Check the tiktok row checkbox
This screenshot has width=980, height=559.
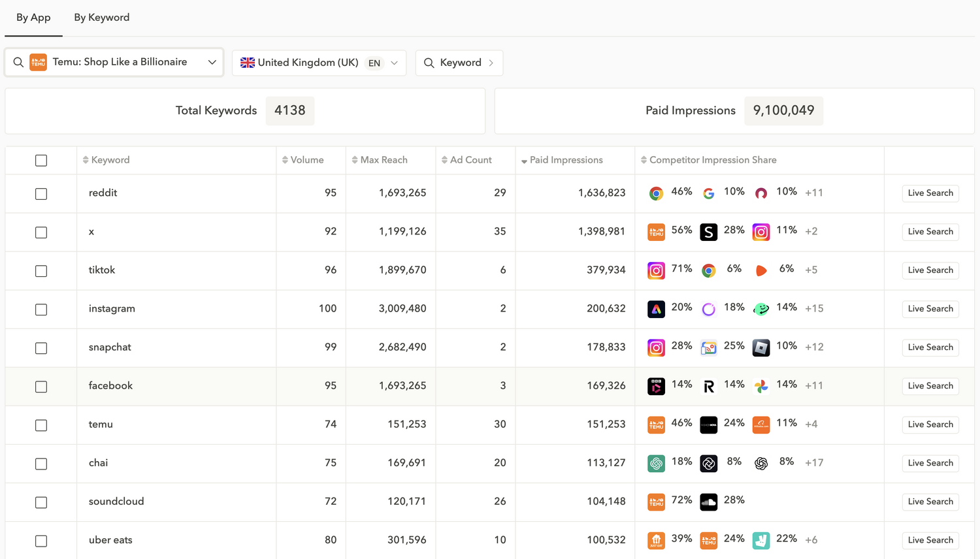[41, 271]
